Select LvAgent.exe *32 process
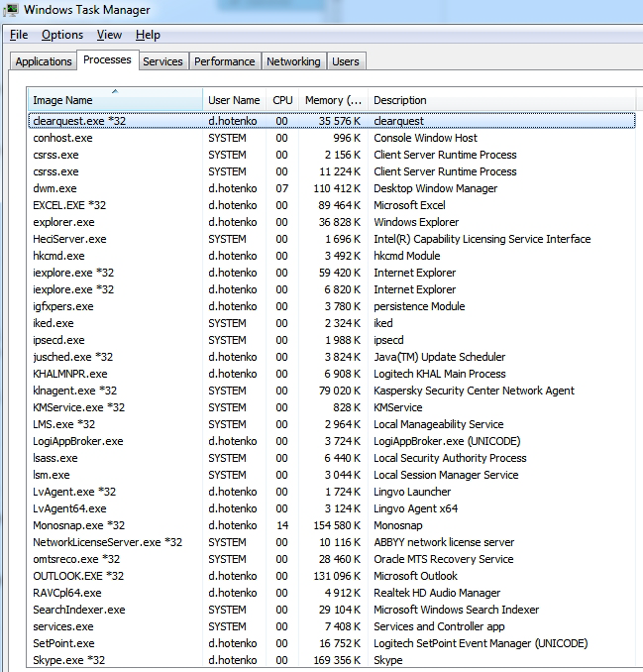Screen dimensions: 643x672 pos(332,492)
